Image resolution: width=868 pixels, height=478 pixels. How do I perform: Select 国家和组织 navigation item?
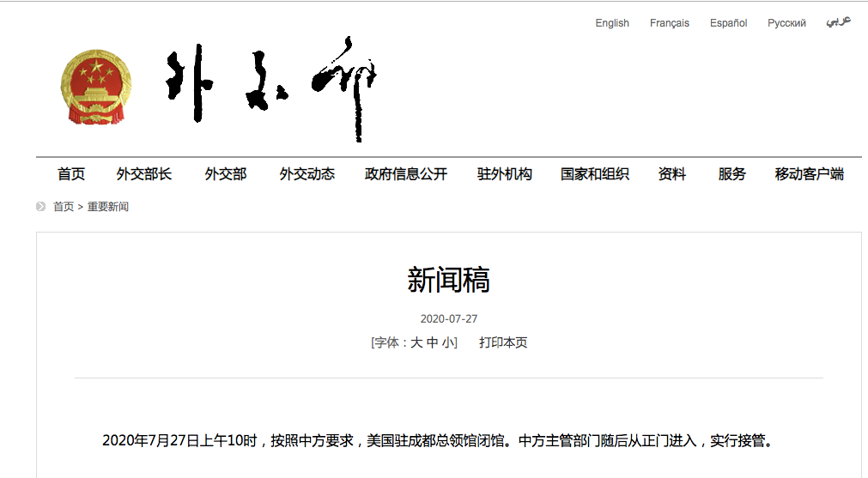tap(595, 174)
